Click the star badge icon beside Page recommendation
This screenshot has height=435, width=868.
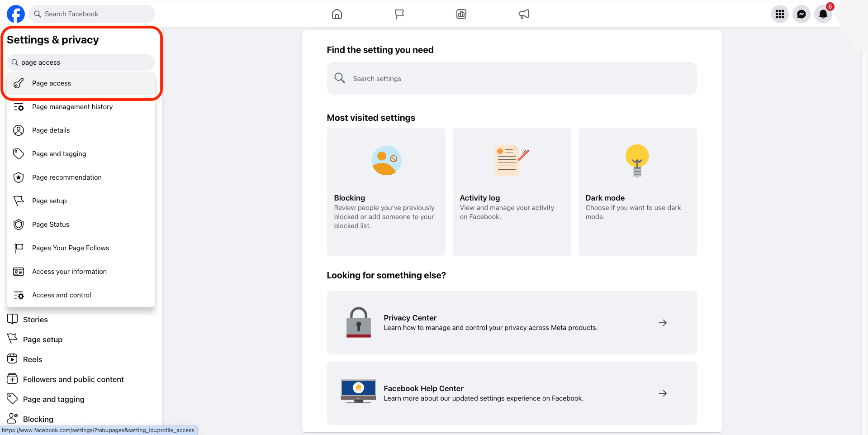click(x=19, y=177)
